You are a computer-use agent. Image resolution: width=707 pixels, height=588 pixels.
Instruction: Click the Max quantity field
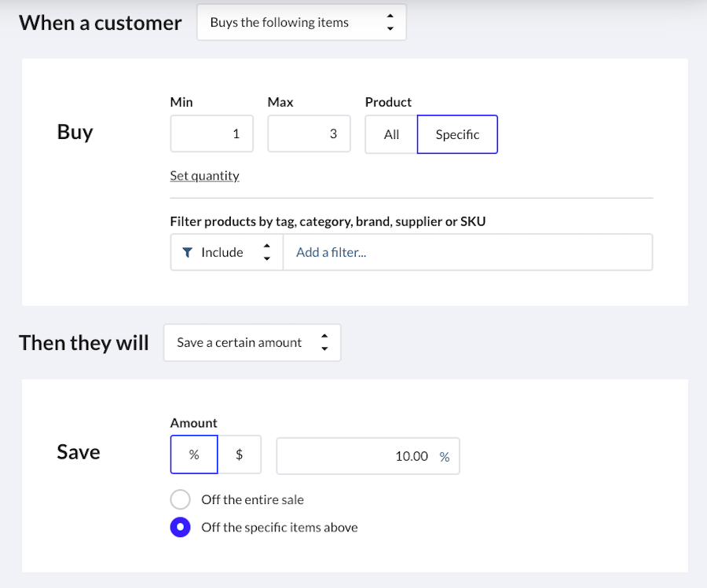[309, 134]
